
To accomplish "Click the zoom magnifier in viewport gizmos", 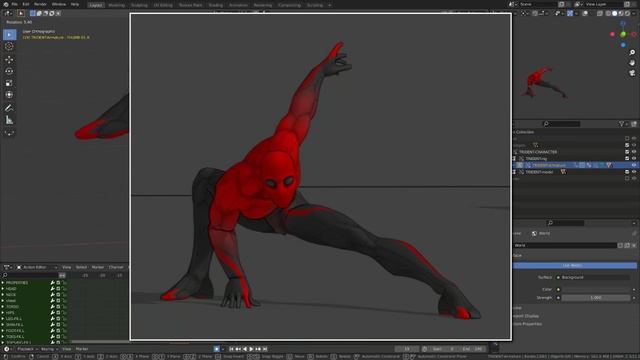I will (632, 53).
